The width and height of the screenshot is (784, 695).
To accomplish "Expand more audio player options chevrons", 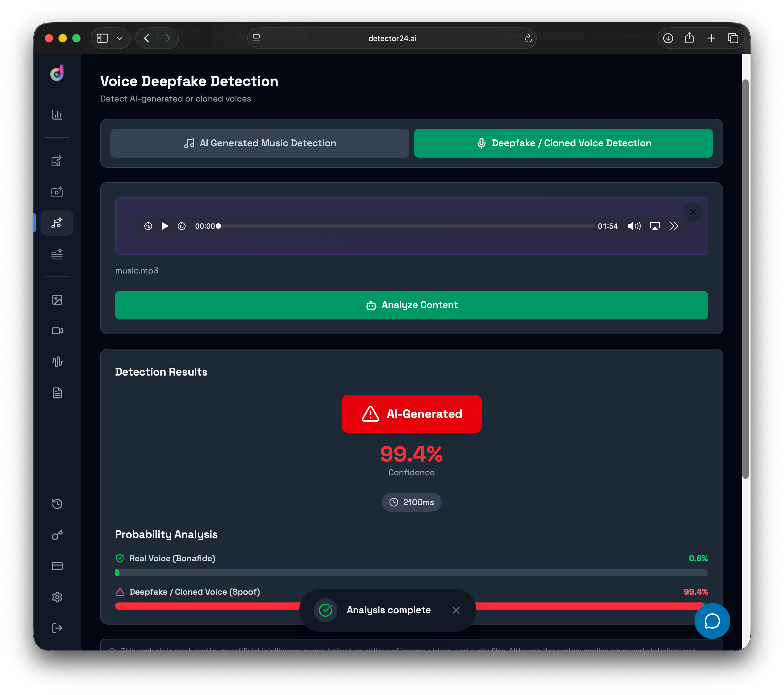I will coord(674,226).
